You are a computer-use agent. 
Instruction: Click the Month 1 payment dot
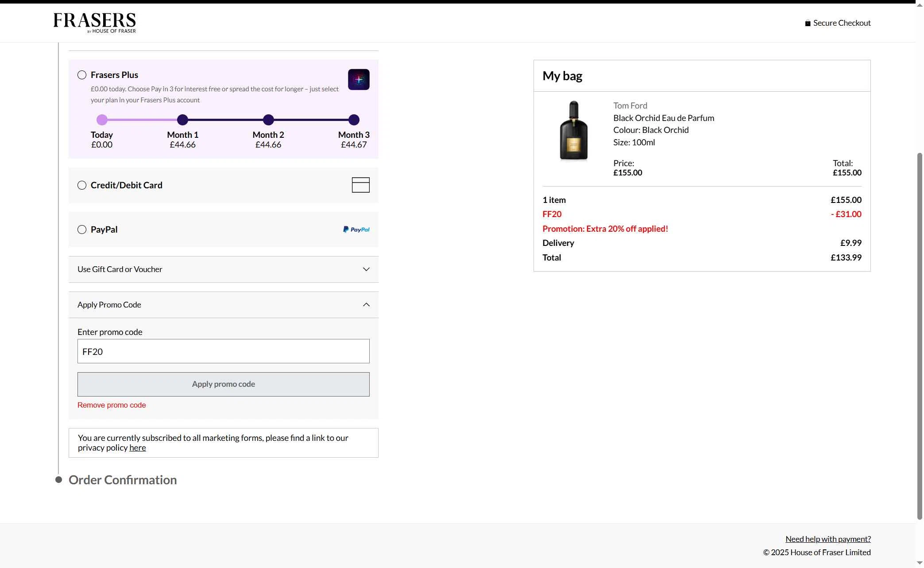click(x=182, y=120)
